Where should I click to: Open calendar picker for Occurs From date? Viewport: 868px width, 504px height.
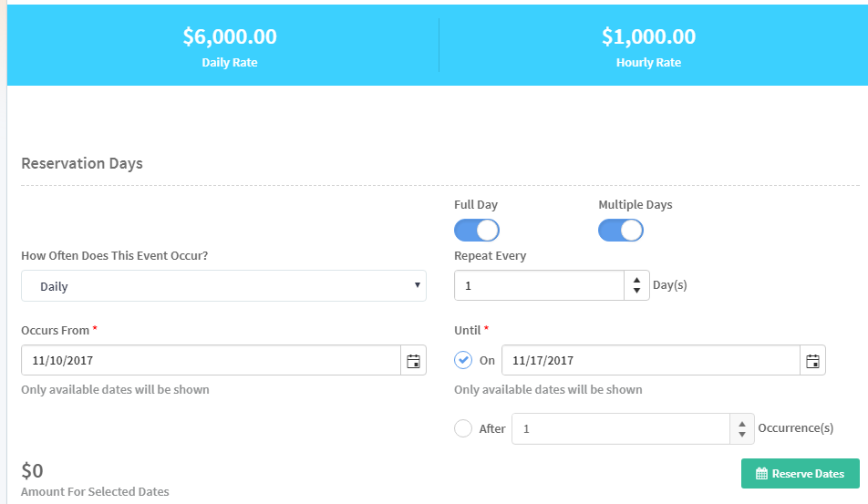[x=413, y=361]
